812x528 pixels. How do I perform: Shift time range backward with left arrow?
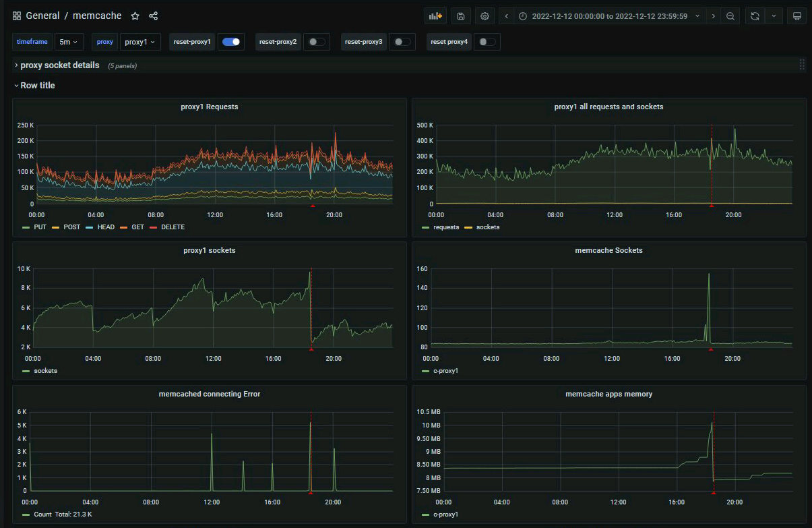[507, 16]
